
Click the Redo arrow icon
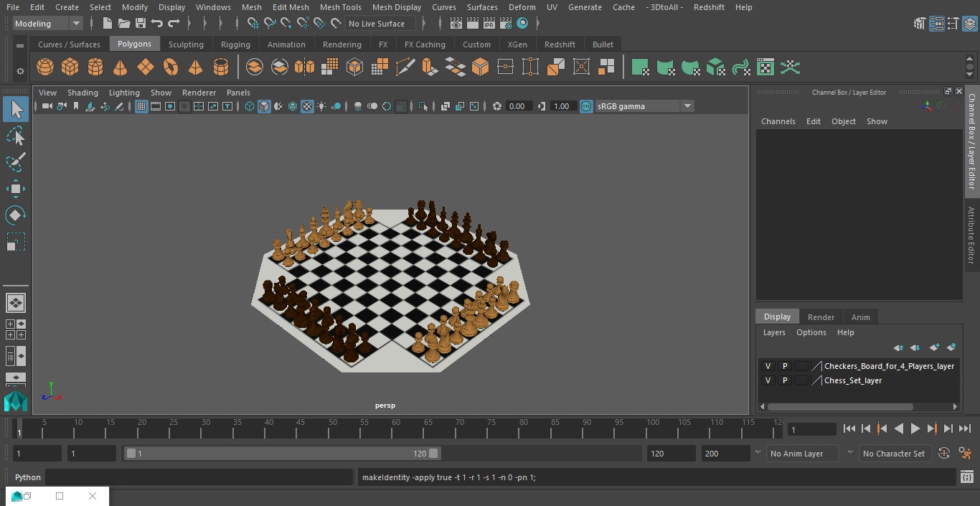174,24
